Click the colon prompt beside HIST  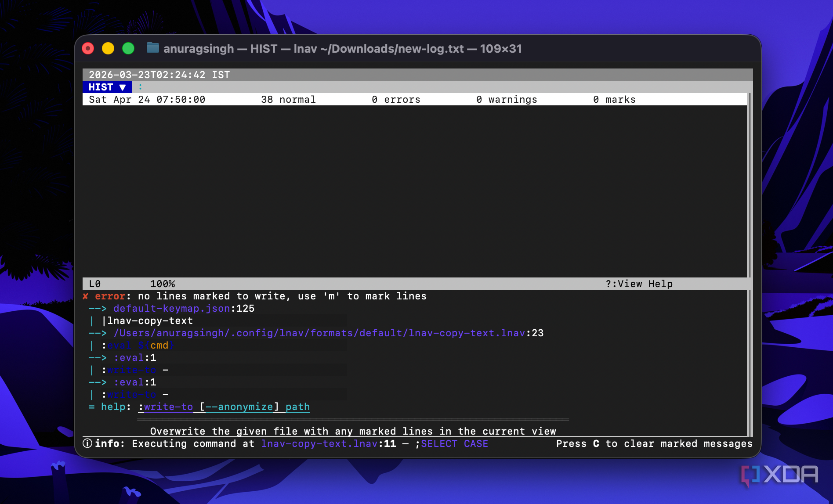[x=141, y=87]
